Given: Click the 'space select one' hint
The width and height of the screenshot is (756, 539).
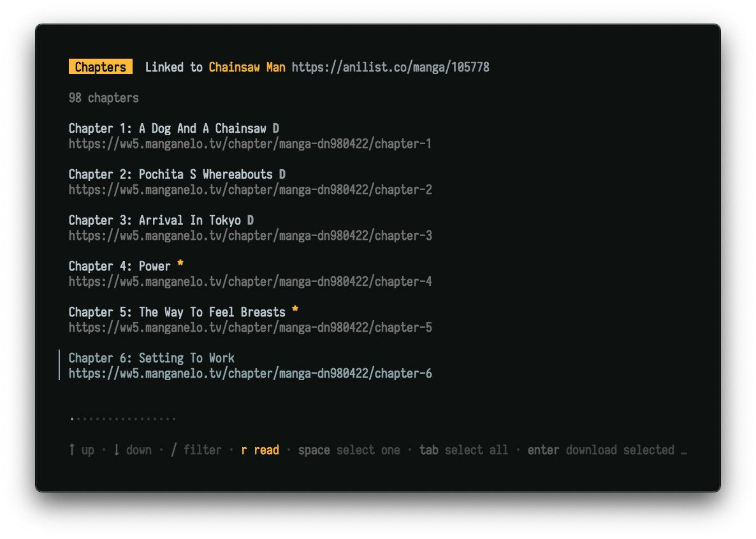Looking at the screenshot, I should pos(349,450).
